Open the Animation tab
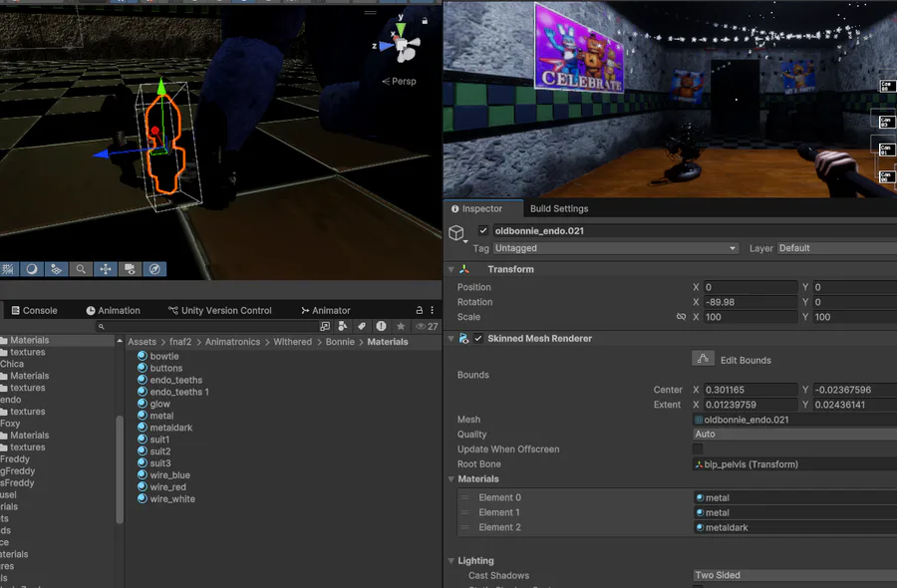 point(113,311)
